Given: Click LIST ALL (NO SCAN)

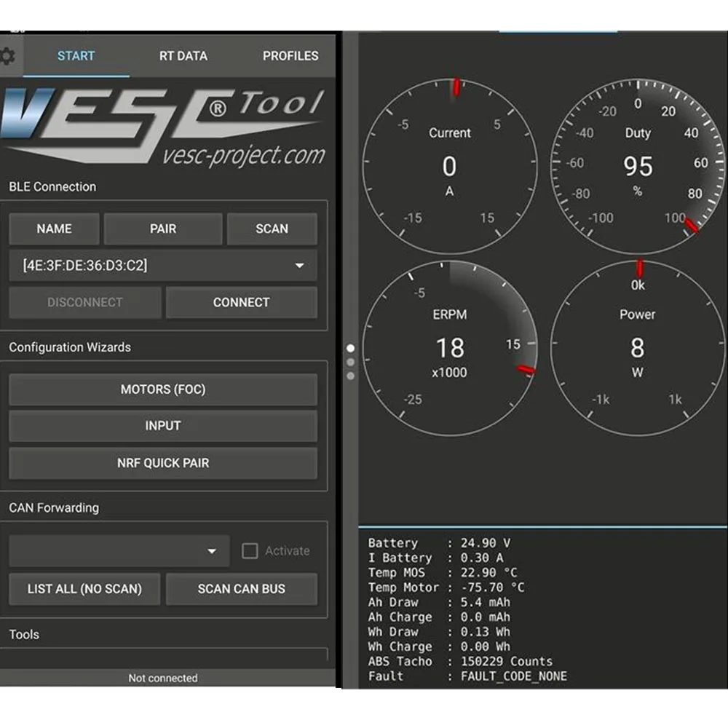Looking at the screenshot, I should [x=84, y=589].
